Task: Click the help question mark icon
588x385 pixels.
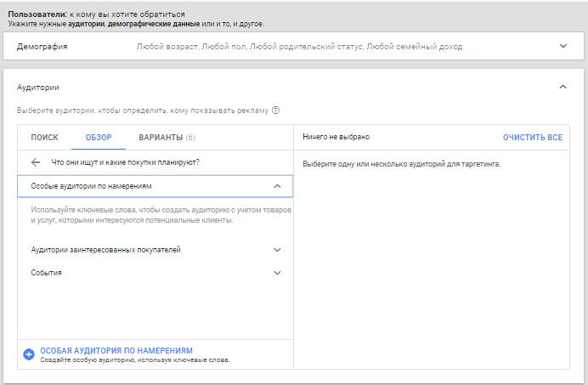Action: click(276, 110)
